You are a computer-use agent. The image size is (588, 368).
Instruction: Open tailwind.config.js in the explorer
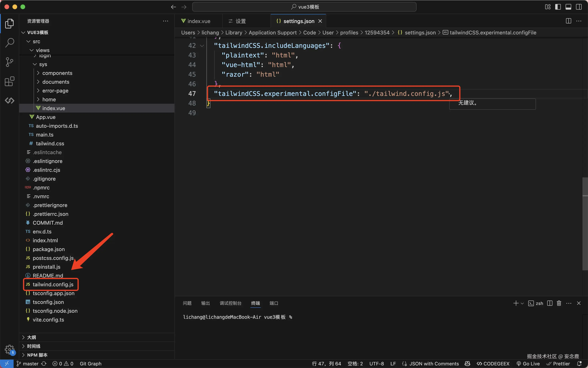[x=53, y=284]
